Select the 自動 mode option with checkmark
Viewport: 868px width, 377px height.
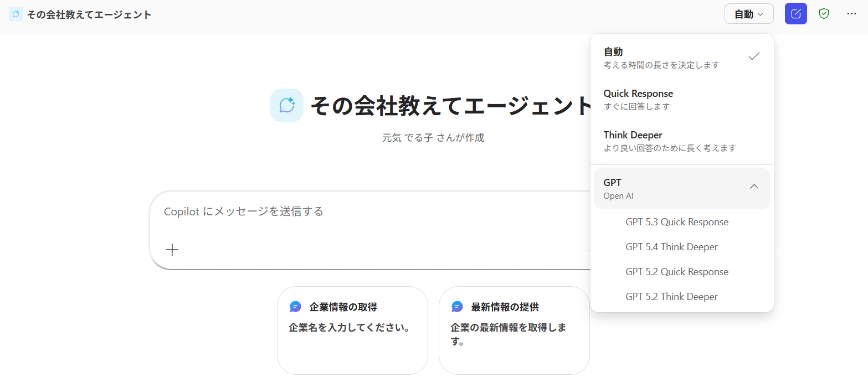(681, 58)
